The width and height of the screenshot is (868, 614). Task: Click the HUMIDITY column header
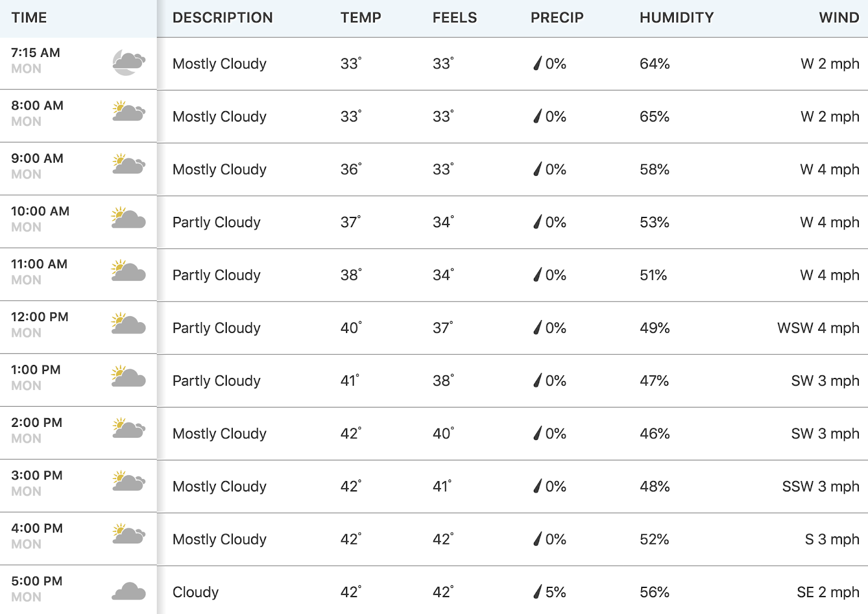pyautogui.click(x=676, y=18)
